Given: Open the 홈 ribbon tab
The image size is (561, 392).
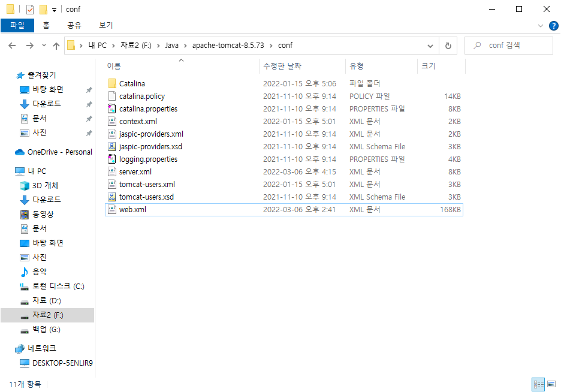Looking at the screenshot, I should point(46,25).
